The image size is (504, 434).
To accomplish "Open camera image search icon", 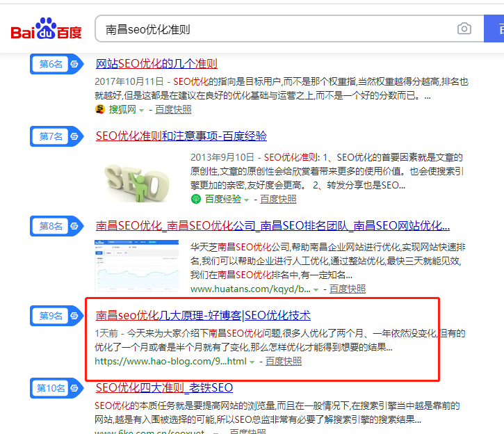I will [x=464, y=29].
